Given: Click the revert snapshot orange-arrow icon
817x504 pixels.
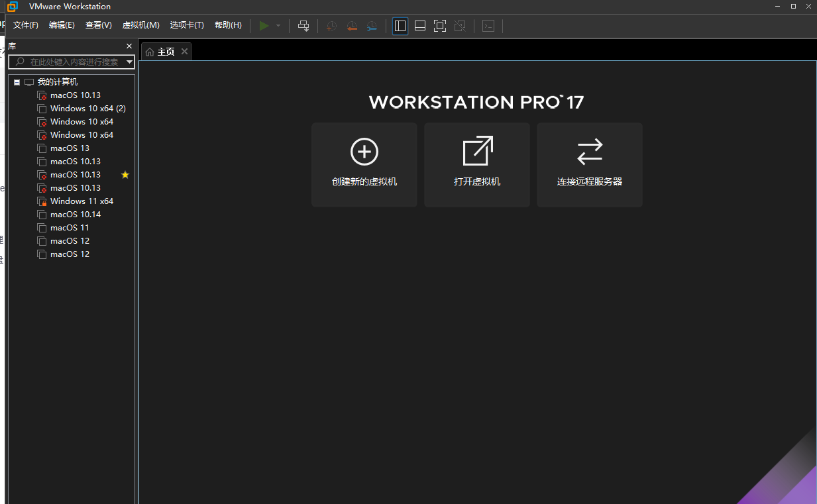Looking at the screenshot, I should [x=352, y=26].
